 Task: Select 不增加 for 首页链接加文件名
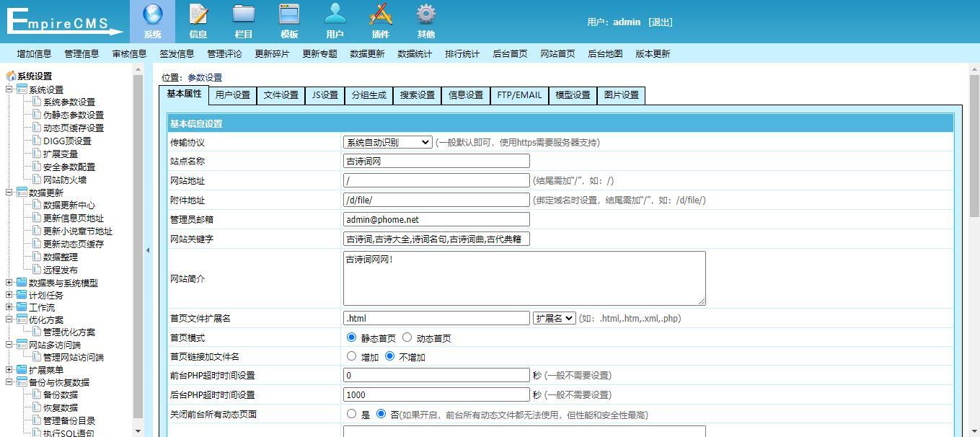[389, 356]
